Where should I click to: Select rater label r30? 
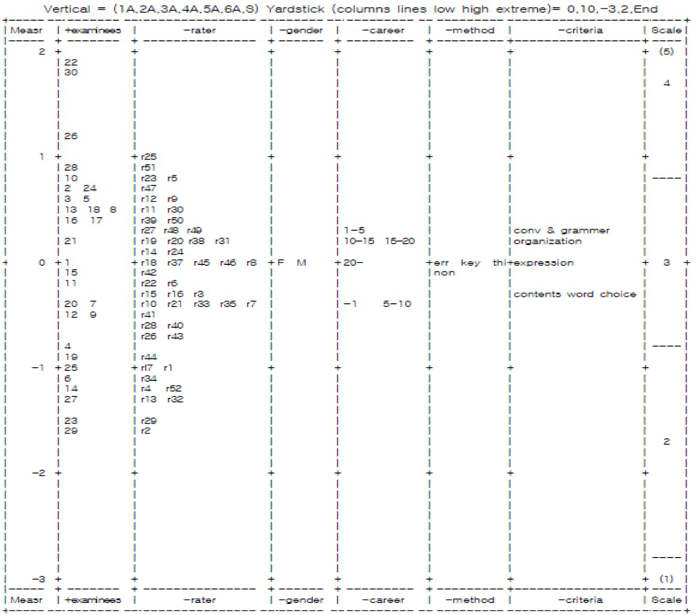(175, 210)
